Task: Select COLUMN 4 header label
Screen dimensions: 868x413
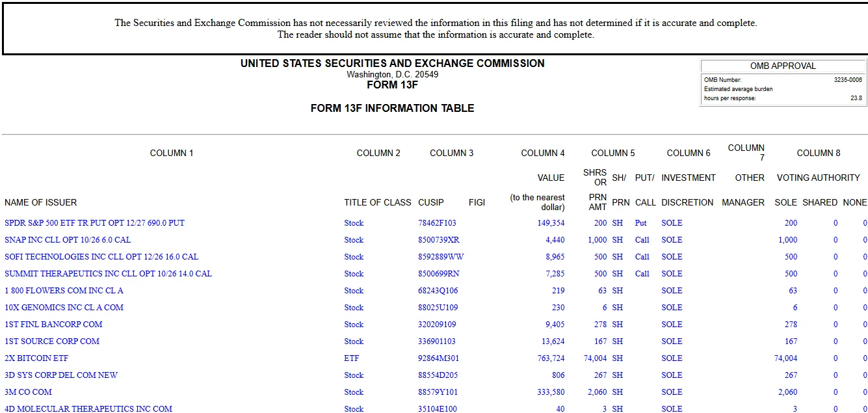Action: pyautogui.click(x=543, y=153)
